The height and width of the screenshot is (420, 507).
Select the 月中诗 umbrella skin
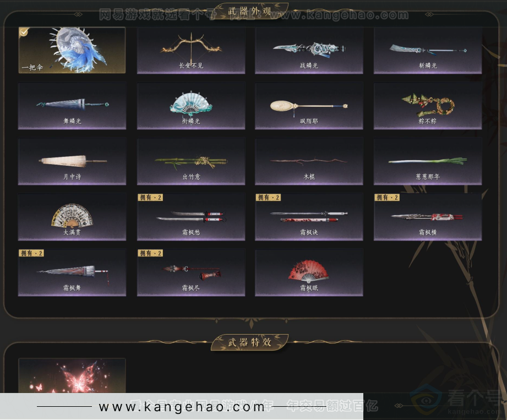point(72,161)
